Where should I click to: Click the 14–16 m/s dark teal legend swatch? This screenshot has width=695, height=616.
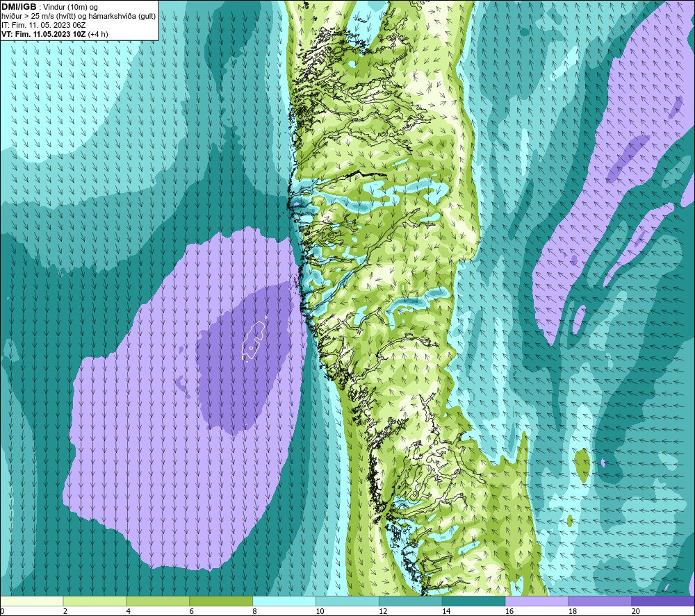pos(474,601)
